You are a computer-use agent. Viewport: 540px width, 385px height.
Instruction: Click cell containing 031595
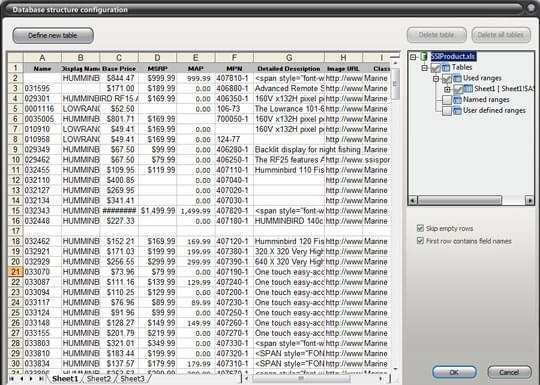click(x=42, y=89)
